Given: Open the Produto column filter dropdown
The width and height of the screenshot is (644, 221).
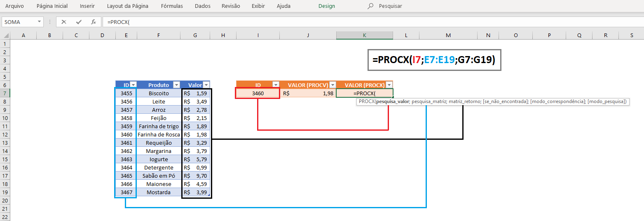Looking at the screenshot, I should [177, 85].
